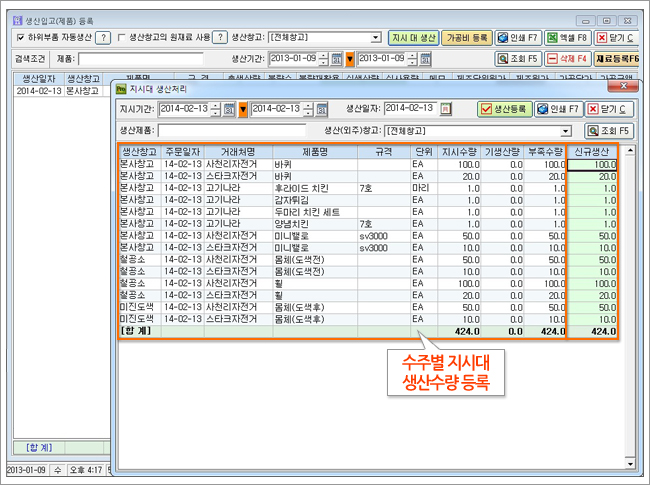Open help for 하위부품 자동생산

tap(103, 38)
